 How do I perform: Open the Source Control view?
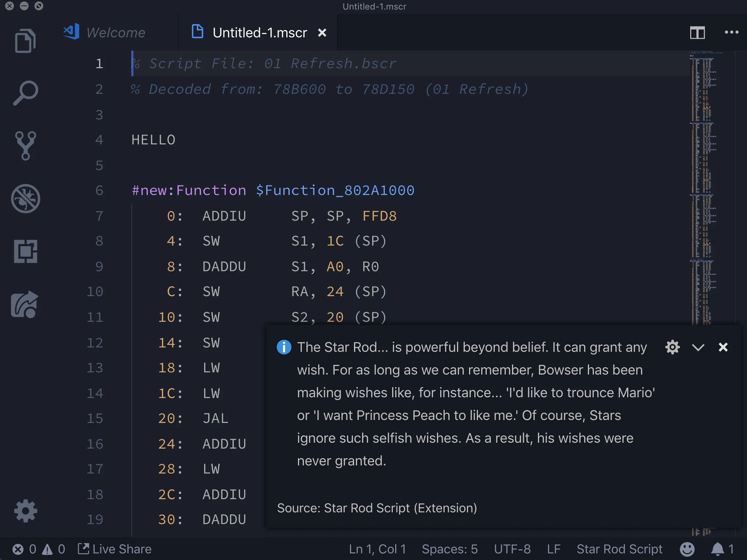click(25, 145)
